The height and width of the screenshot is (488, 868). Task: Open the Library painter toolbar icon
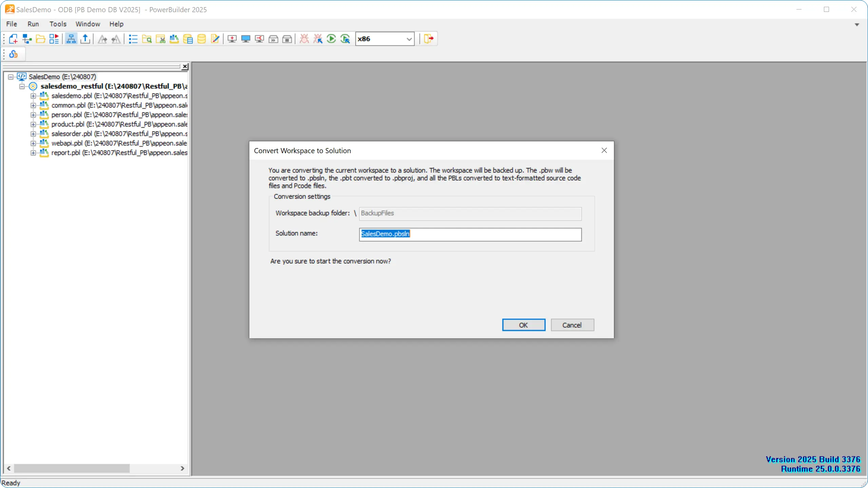click(174, 39)
